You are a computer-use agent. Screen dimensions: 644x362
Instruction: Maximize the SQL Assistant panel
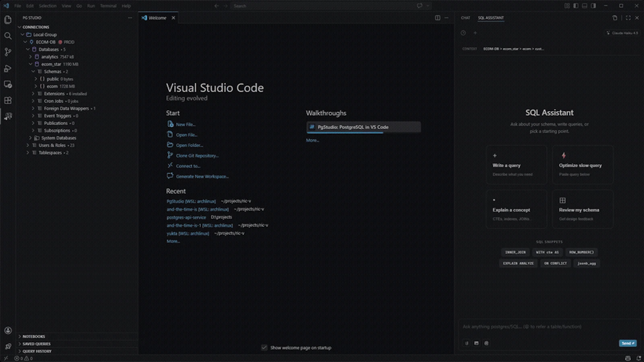(x=628, y=18)
